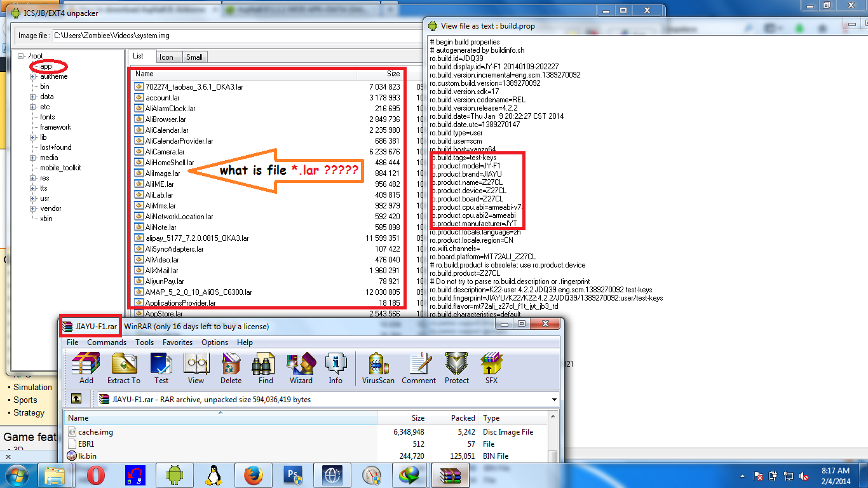Open the Windows Start menu
The width and height of the screenshot is (868, 488).
coord(17,475)
